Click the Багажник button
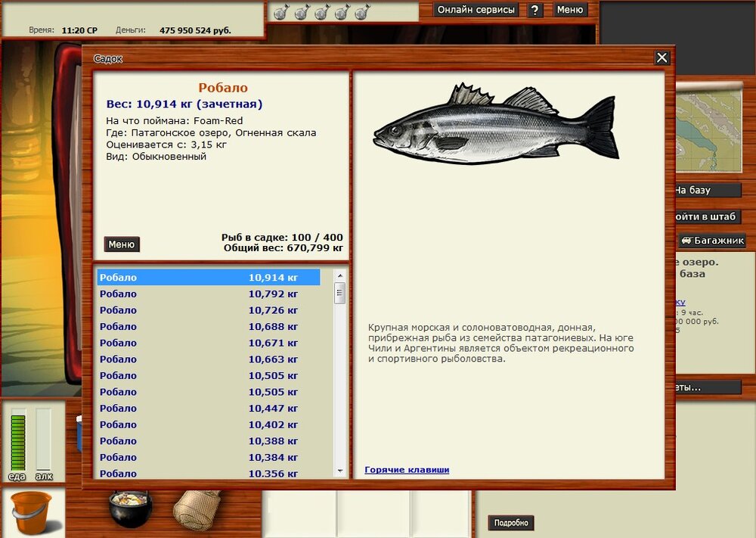 click(x=712, y=241)
